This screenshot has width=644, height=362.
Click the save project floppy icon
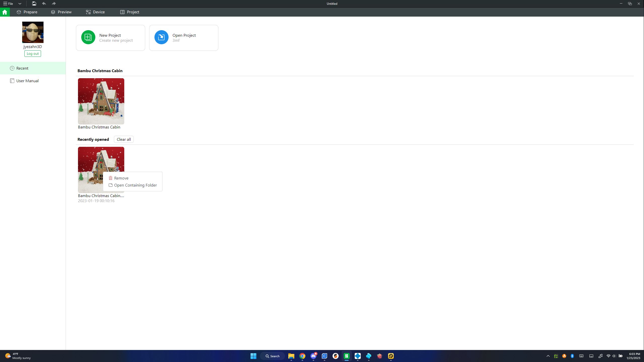tap(34, 4)
